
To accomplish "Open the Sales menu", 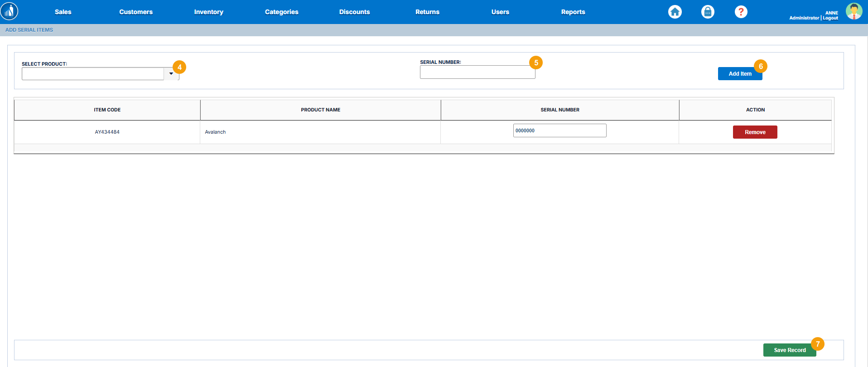I will (63, 12).
